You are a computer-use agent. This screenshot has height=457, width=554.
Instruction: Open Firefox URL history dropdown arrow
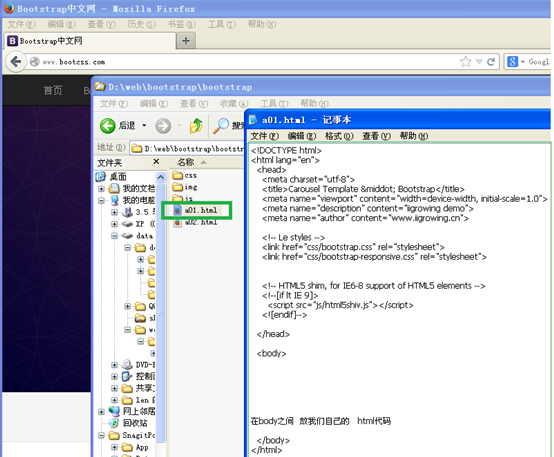479,62
